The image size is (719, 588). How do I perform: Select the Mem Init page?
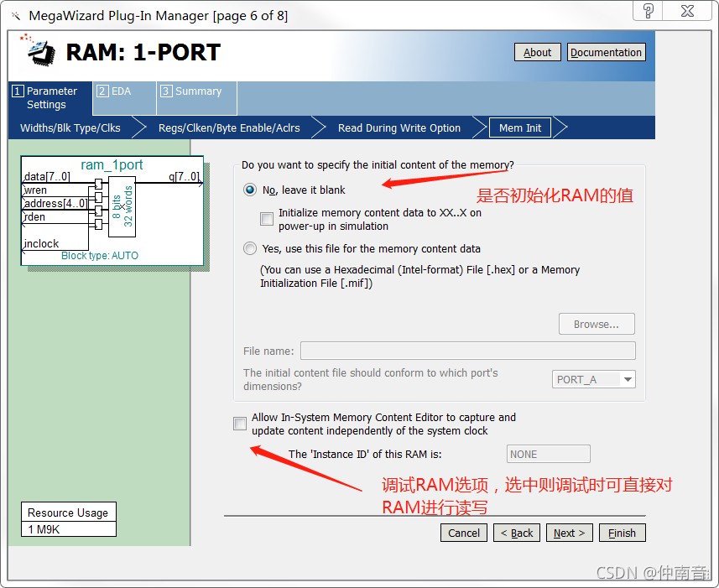click(520, 127)
